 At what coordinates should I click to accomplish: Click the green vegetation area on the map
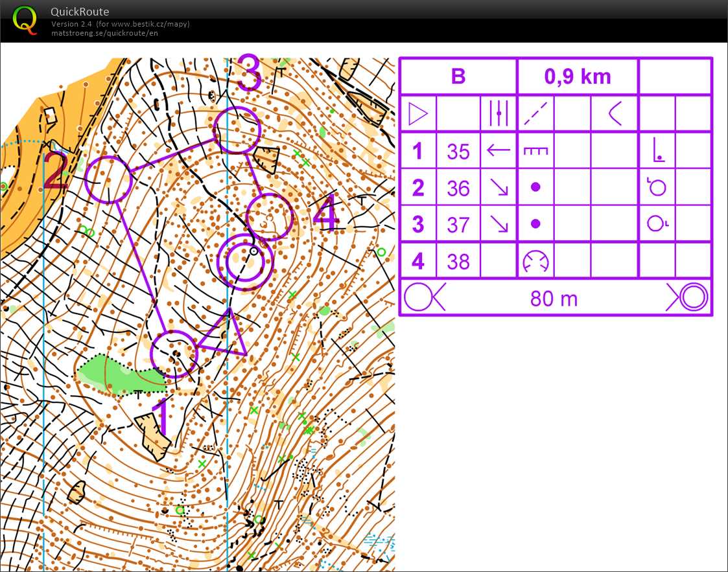click(117, 376)
